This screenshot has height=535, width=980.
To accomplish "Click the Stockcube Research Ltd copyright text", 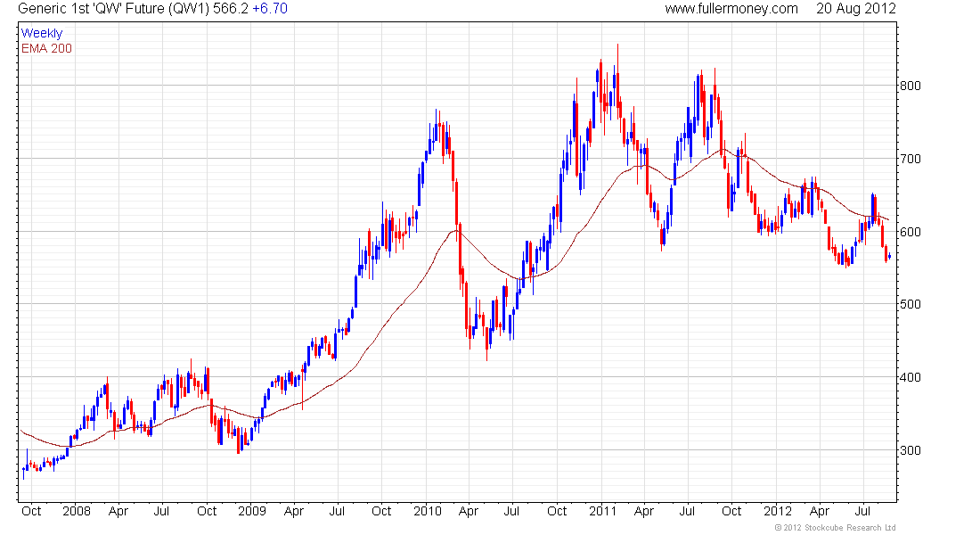I will point(835,528).
